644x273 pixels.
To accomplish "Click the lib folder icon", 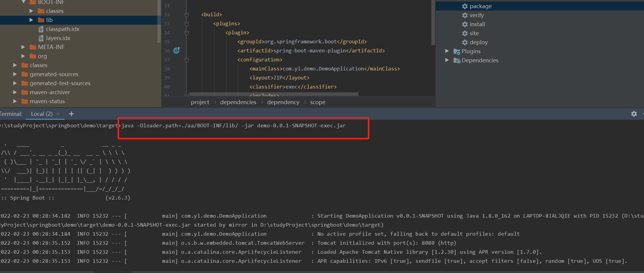I will [x=41, y=20].
